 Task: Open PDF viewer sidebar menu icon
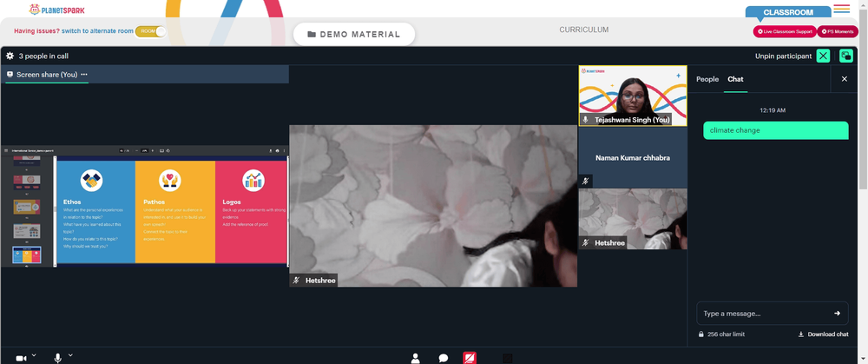click(6, 150)
